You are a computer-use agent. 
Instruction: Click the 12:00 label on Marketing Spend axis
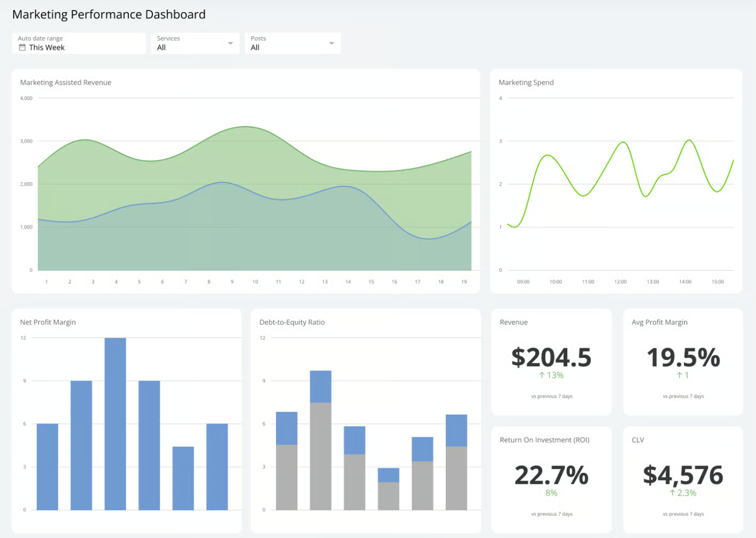620,282
